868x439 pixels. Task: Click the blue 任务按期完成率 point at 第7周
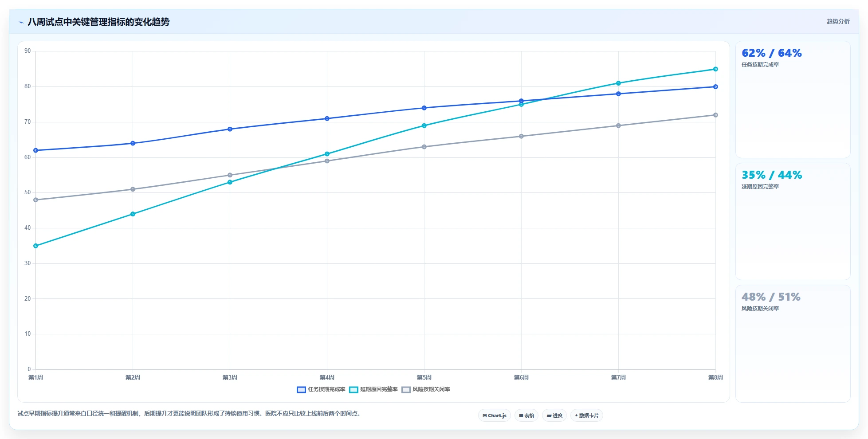pyautogui.click(x=618, y=94)
